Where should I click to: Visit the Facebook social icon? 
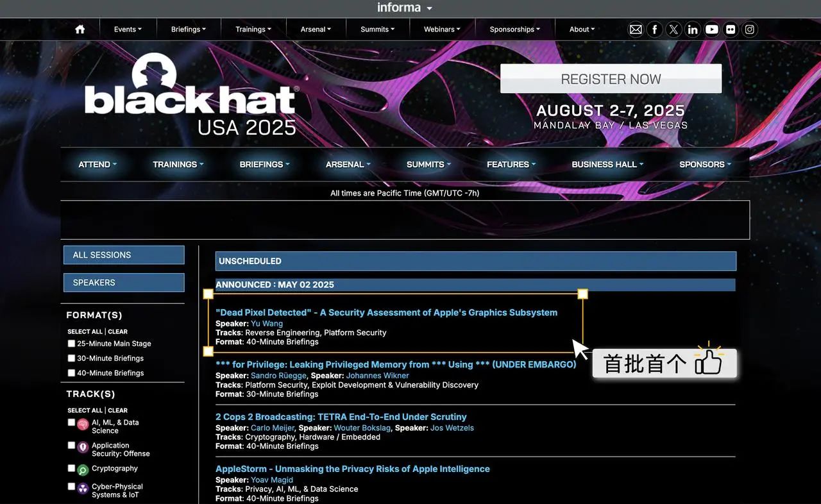(x=654, y=29)
